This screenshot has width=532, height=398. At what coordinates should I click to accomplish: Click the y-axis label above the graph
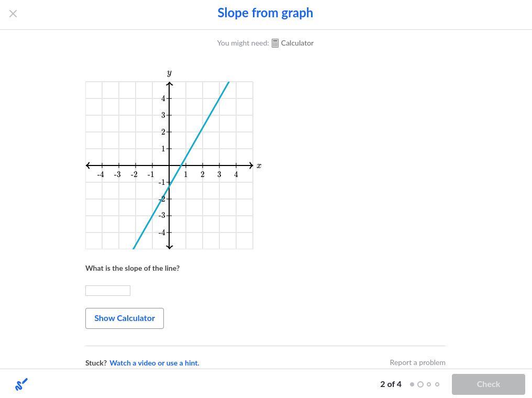tap(169, 73)
